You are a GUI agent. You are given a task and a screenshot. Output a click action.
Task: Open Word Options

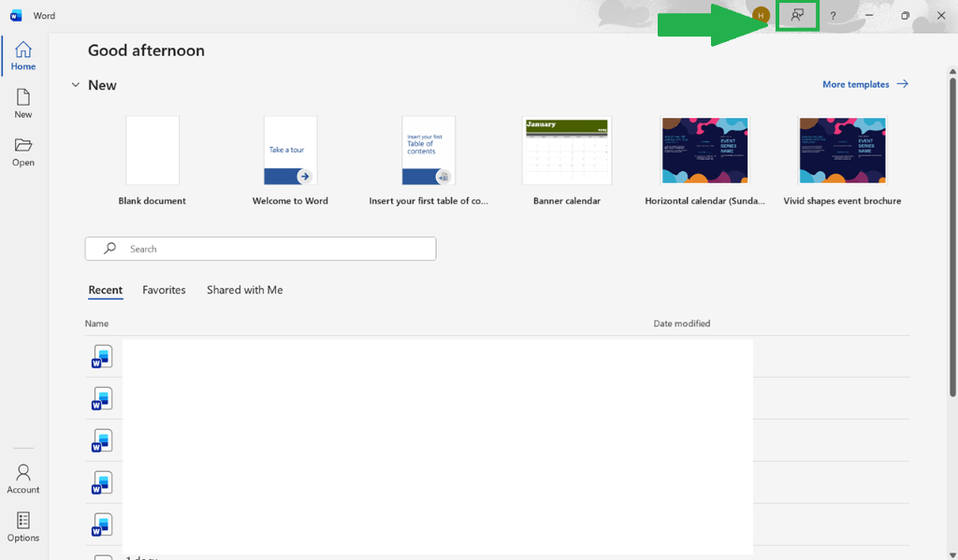(23, 527)
